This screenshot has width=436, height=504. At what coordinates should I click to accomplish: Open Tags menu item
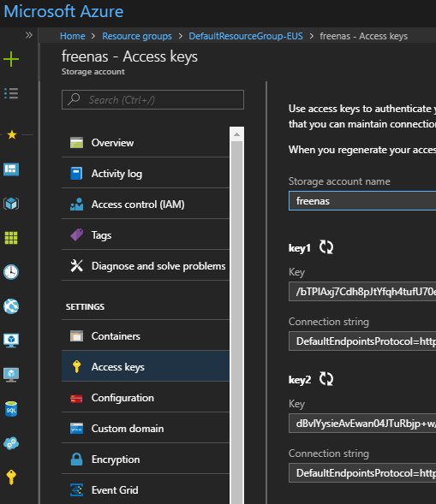[x=146, y=235]
